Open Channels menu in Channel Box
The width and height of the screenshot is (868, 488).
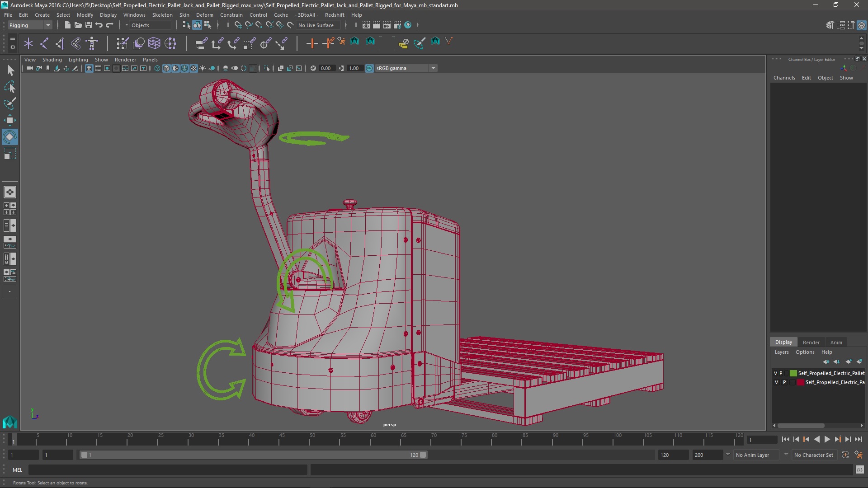click(784, 78)
